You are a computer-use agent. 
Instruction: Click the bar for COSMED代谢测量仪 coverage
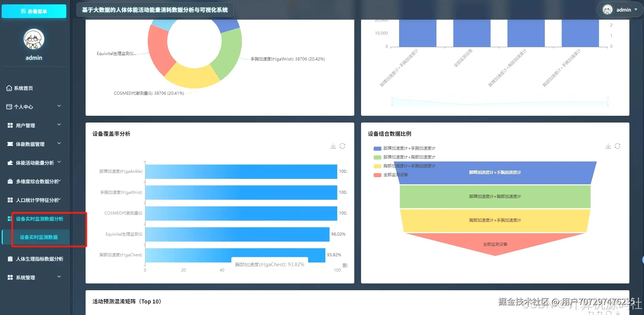[x=241, y=213]
